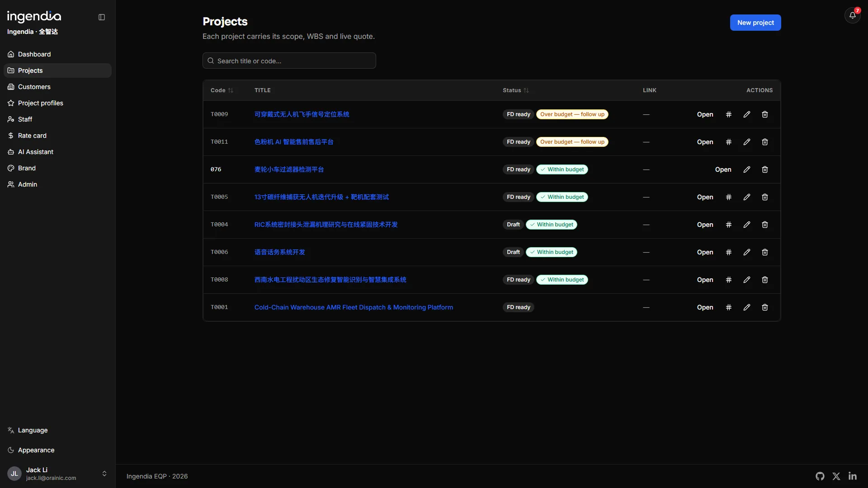Delete project 076 using the trash icon
Image resolution: width=868 pixels, height=488 pixels.
(x=764, y=169)
